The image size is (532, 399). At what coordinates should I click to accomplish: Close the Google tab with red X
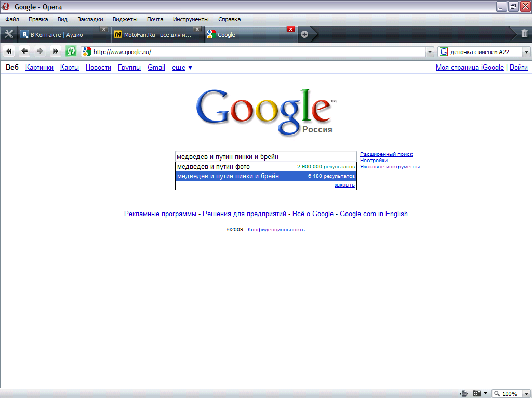pyautogui.click(x=291, y=29)
